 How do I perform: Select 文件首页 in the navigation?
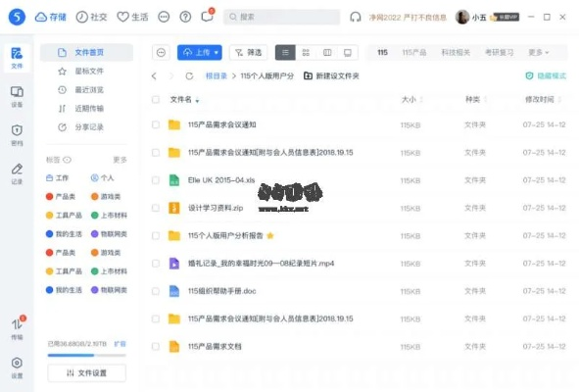tap(86, 52)
